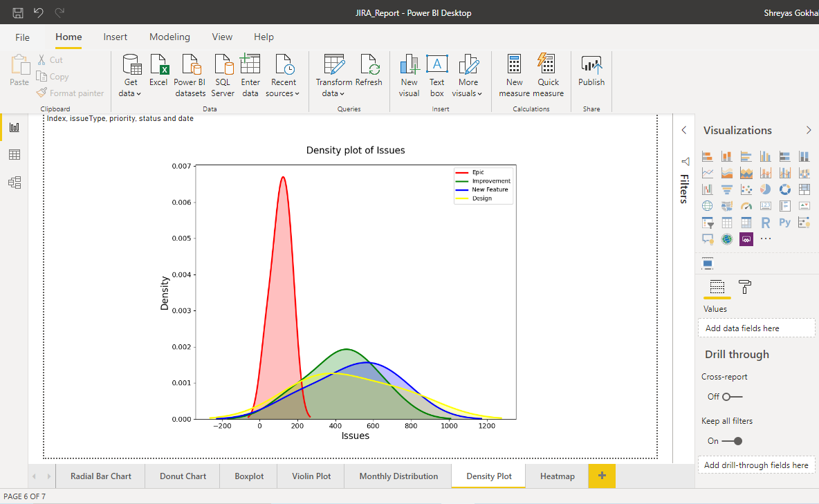
Task: Add a Map visual using the globe icon
Action: [x=707, y=205]
